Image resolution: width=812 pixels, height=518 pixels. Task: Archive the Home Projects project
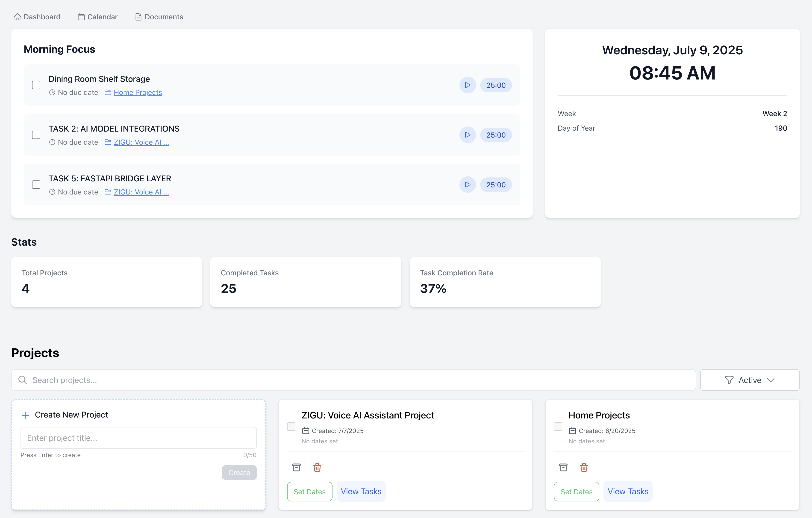point(563,467)
